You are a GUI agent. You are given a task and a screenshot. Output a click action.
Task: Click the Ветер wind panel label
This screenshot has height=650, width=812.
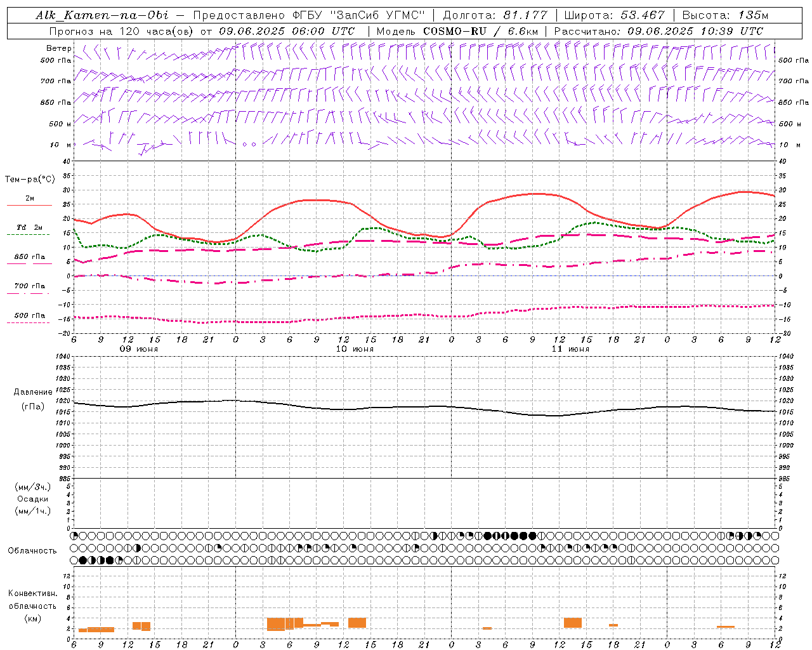click(58, 48)
